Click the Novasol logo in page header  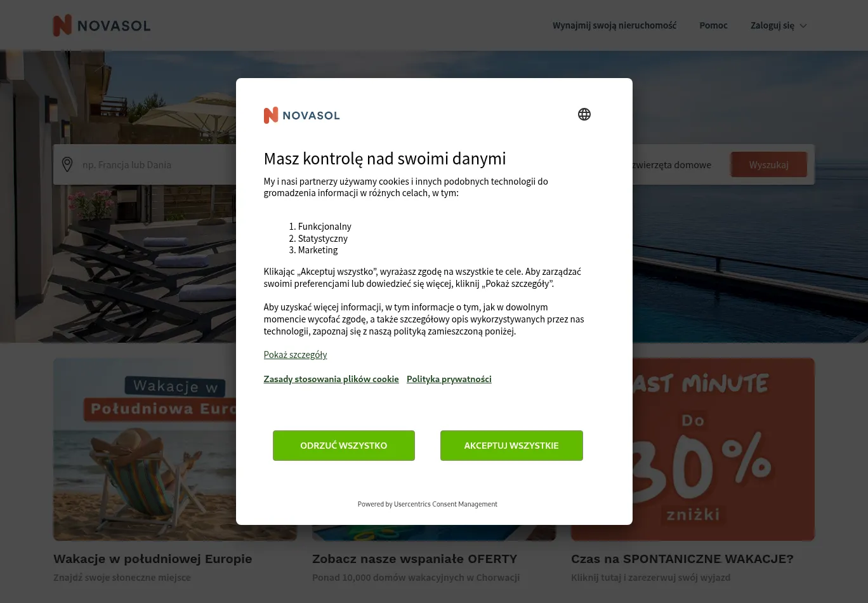(102, 25)
